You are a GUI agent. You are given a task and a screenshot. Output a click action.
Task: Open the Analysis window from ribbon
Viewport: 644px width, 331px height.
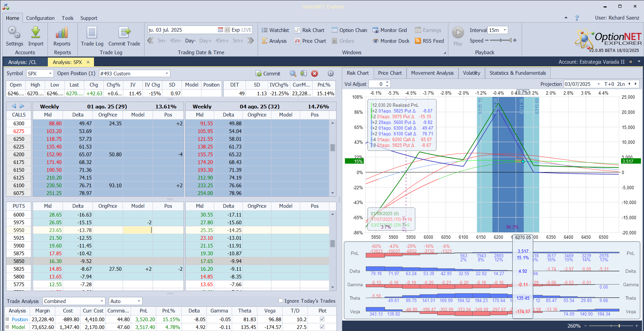[x=274, y=41]
